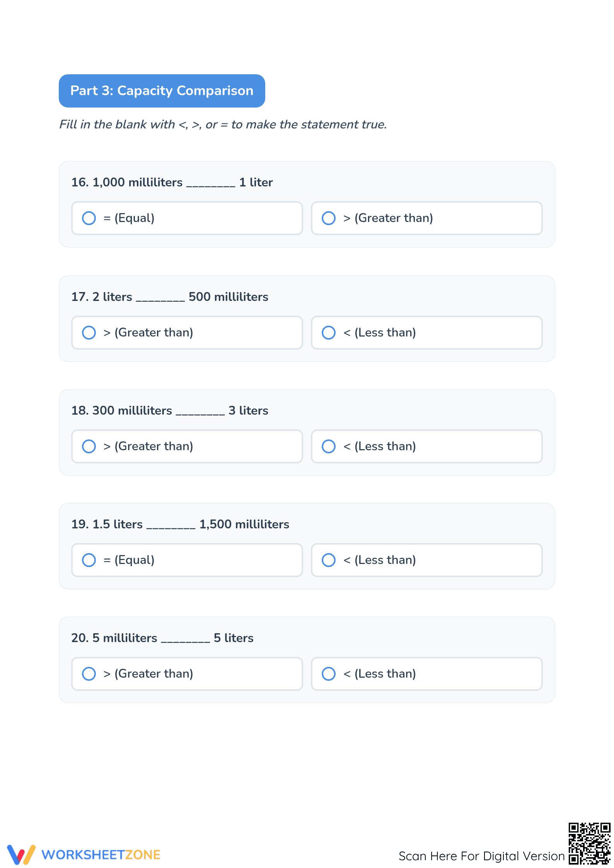Click the fill-in-the-blank instruction text
The width and height of the screenshot is (614, 868).
(x=223, y=125)
